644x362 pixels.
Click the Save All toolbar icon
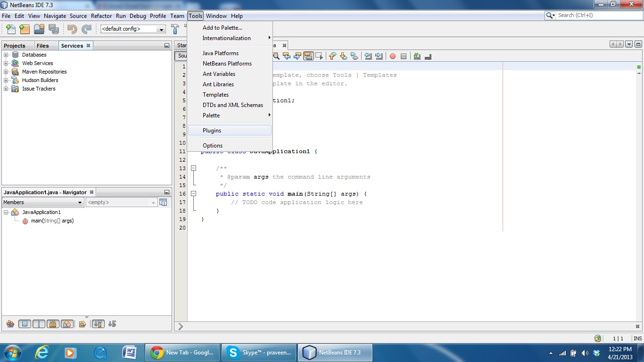54,29
